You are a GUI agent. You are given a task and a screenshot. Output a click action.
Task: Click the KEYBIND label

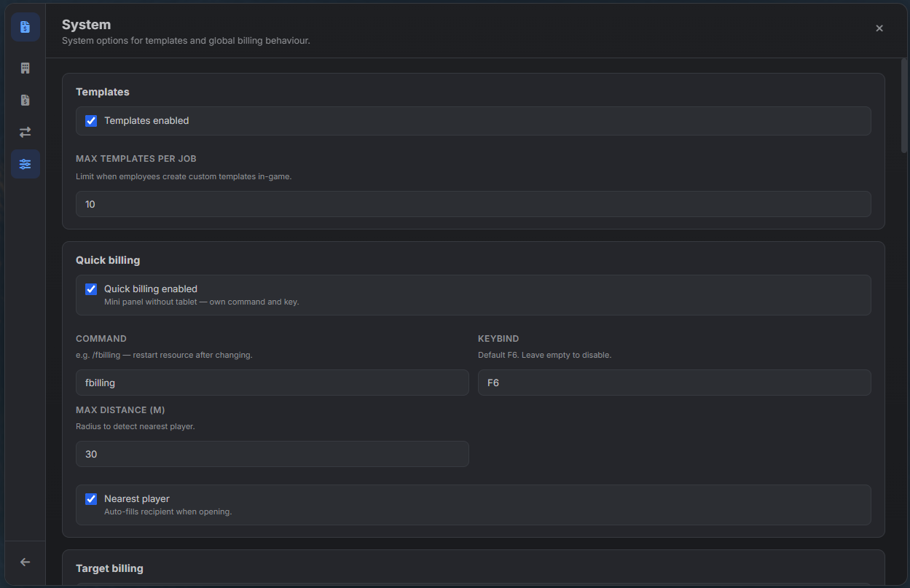(x=498, y=339)
